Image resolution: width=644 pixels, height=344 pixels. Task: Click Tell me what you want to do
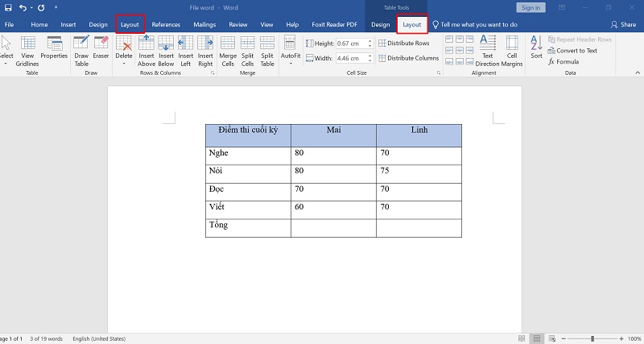tap(475, 25)
